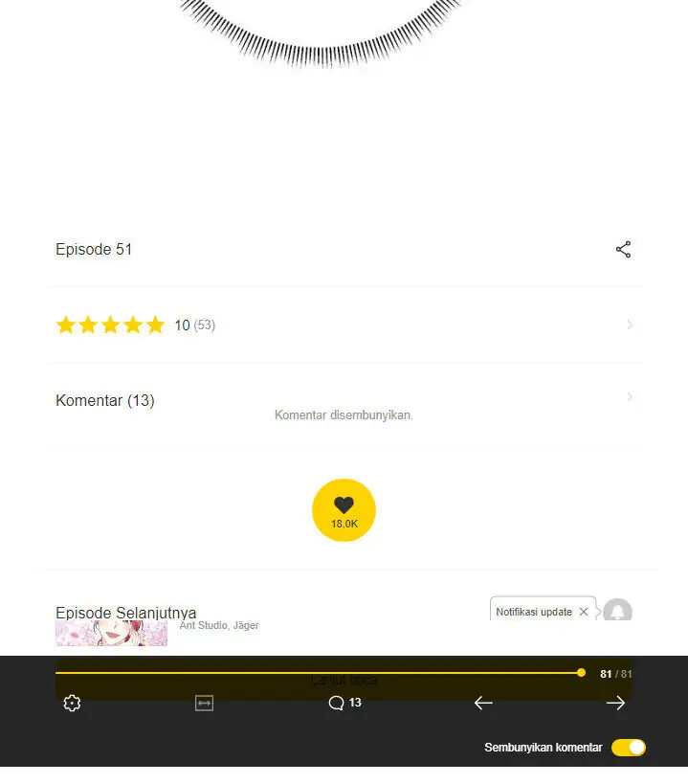Image resolution: width=688 pixels, height=784 pixels.
Task: Click the Notifikasi update label
Action: pos(534,612)
